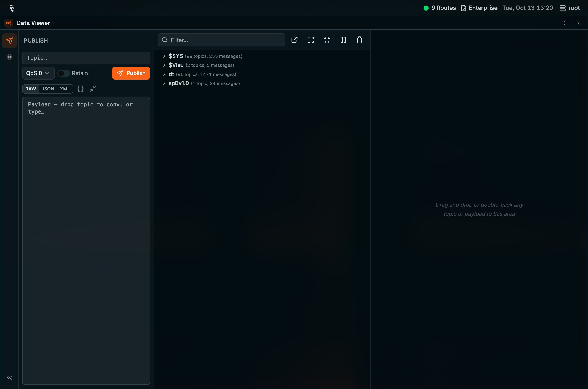Focus the Filter search field

(222, 40)
